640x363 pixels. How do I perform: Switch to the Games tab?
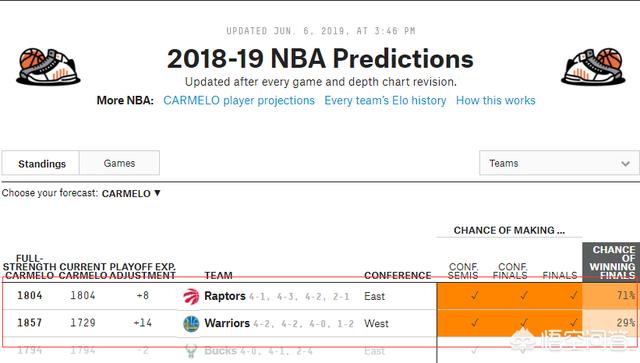click(x=119, y=163)
